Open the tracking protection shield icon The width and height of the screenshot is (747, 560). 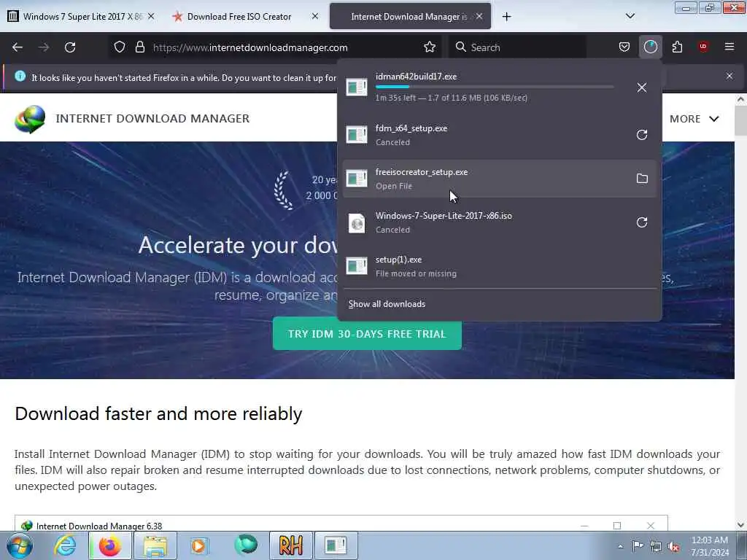click(x=120, y=47)
